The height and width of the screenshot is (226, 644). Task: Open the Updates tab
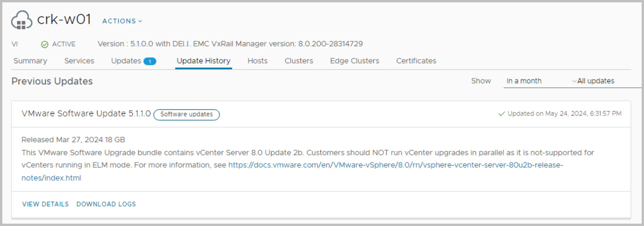coord(126,61)
